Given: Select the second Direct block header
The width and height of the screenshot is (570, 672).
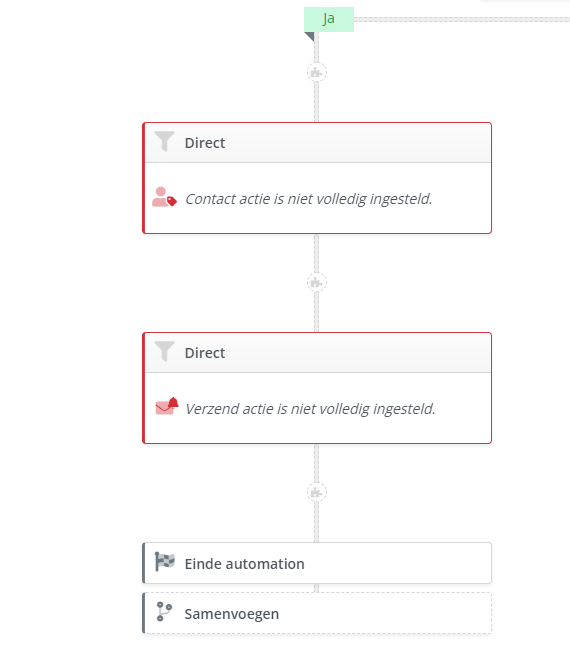Looking at the screenshot, I should pyautogui.click(x=318, y=353).
